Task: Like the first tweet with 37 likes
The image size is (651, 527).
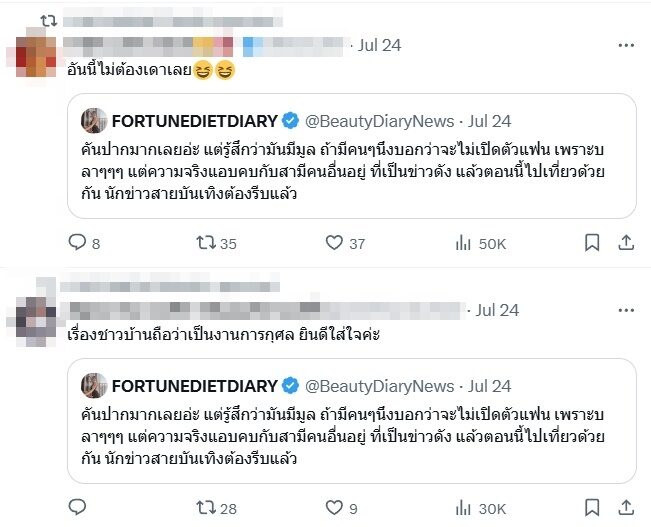Action: 335,242
